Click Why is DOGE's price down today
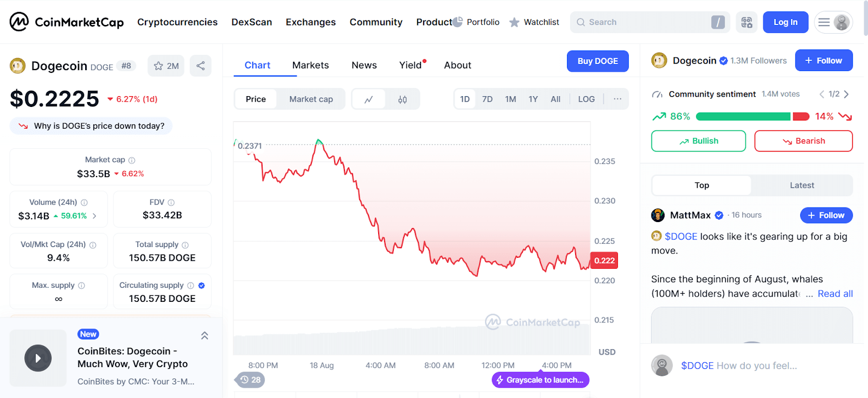Screen dimensions: 868x398 click(91, 126)
